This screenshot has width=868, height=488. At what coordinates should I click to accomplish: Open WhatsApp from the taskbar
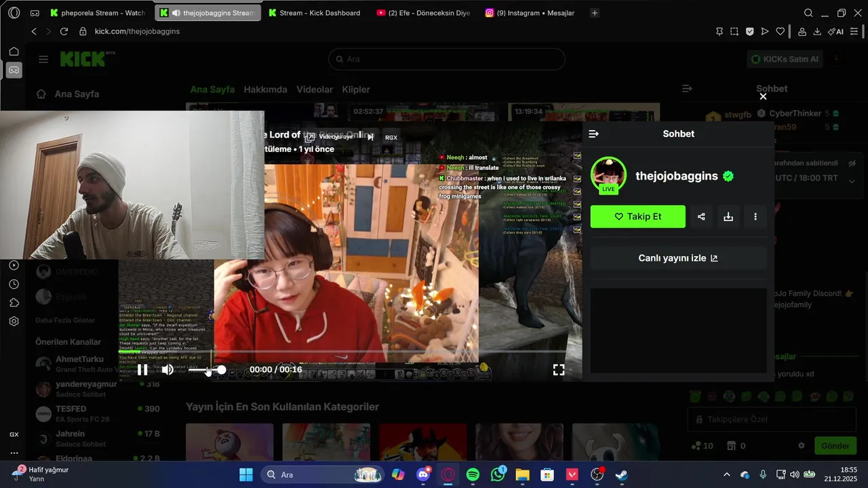(498, 474)
